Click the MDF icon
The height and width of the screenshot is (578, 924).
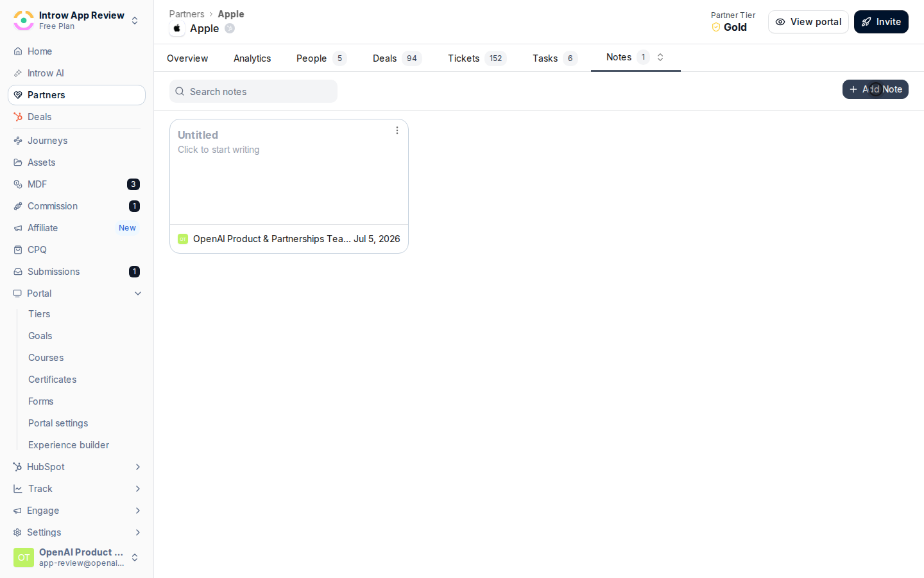coord(18,184)
